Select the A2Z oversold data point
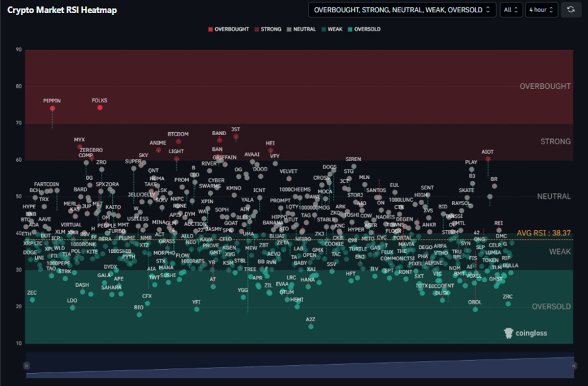 coord(311,326)
